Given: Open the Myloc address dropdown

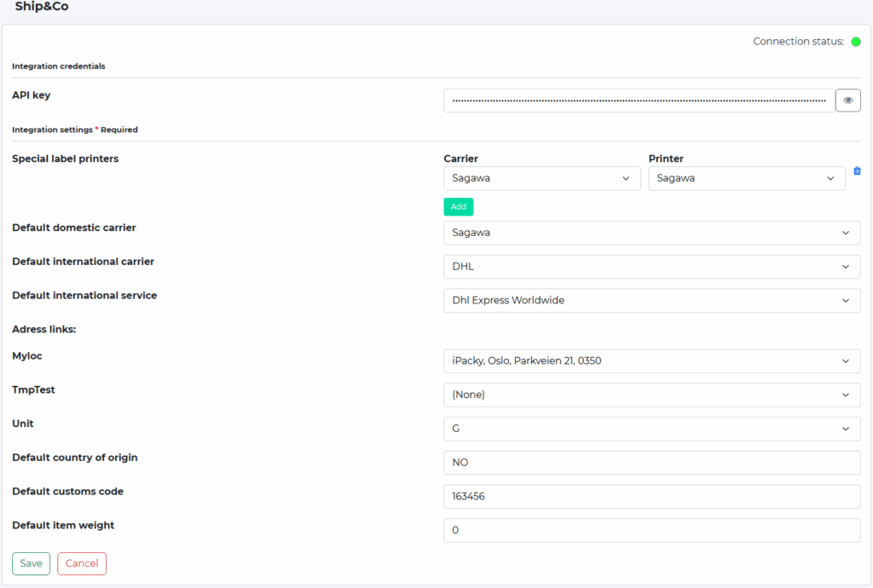Looking at the screenshot, I should coord(651,360).
